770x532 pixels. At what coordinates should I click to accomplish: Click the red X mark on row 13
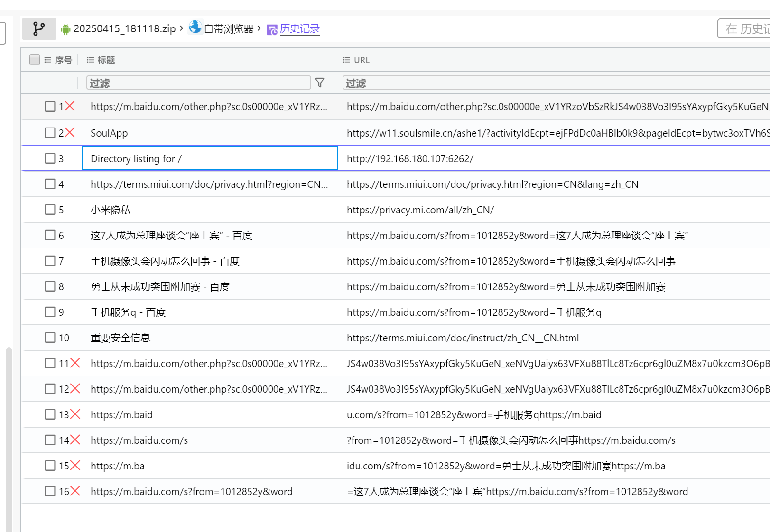75,414
